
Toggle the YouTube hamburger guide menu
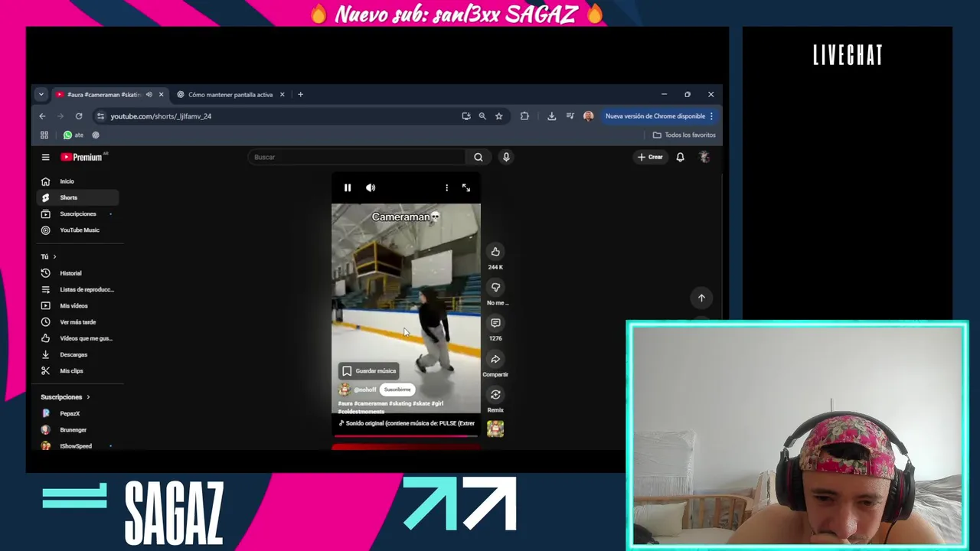pyautogui.click(x=45, y=157)
